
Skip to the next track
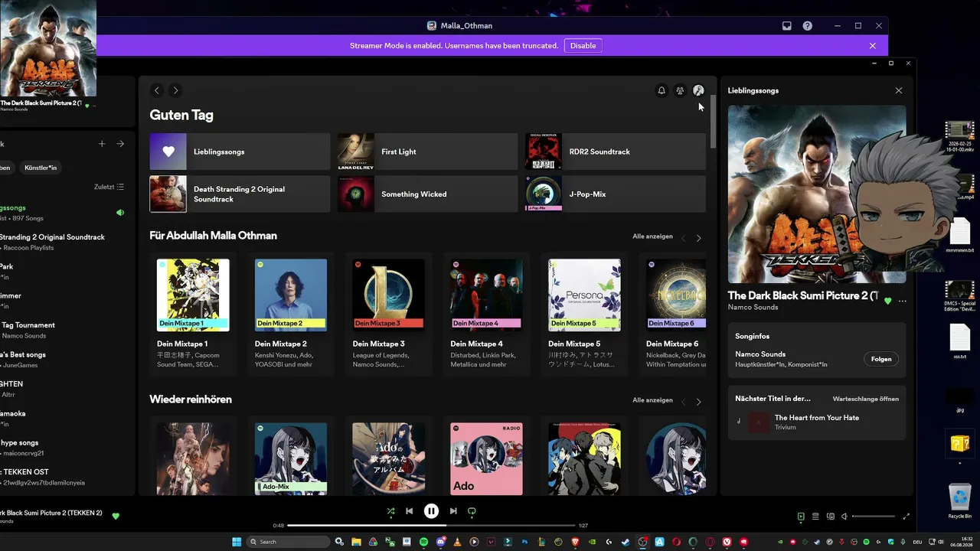click(x=453, y=511)
